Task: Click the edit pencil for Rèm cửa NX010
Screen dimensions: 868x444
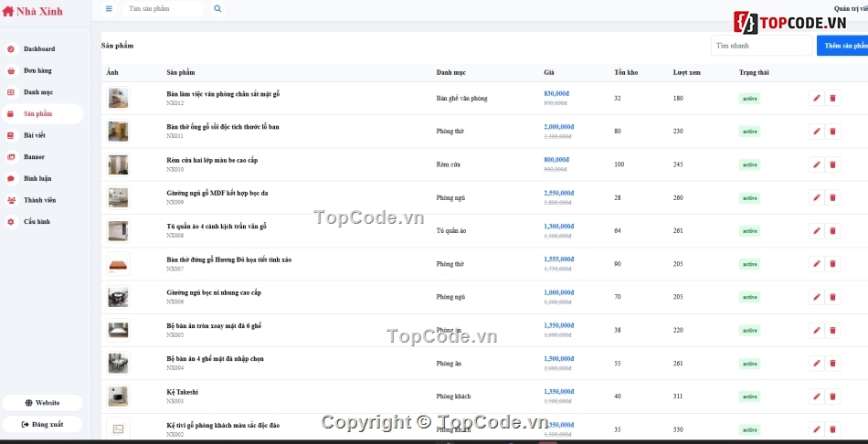Action: point(816,164)
